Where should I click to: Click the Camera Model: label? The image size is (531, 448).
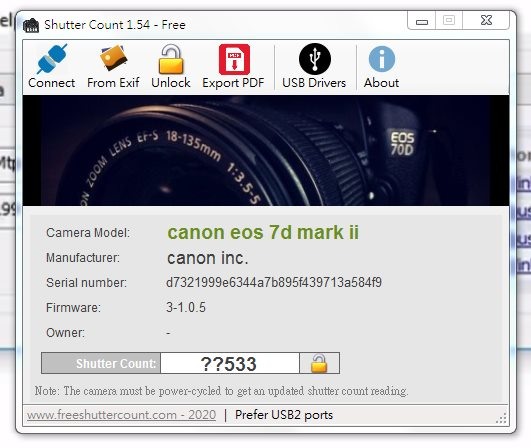pos(88,233)
